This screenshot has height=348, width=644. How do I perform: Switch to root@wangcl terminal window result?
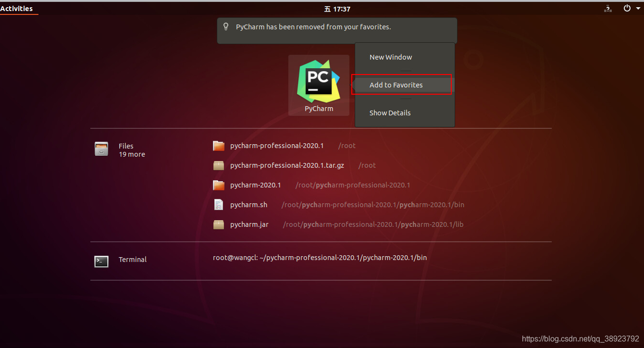pos(320,258)
